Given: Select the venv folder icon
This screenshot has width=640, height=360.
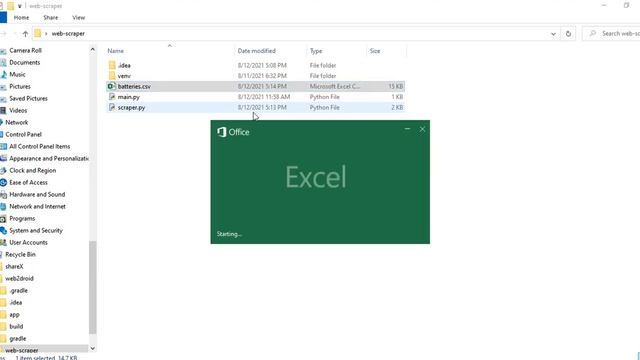Looking at the screenshot, I should 112,76.
